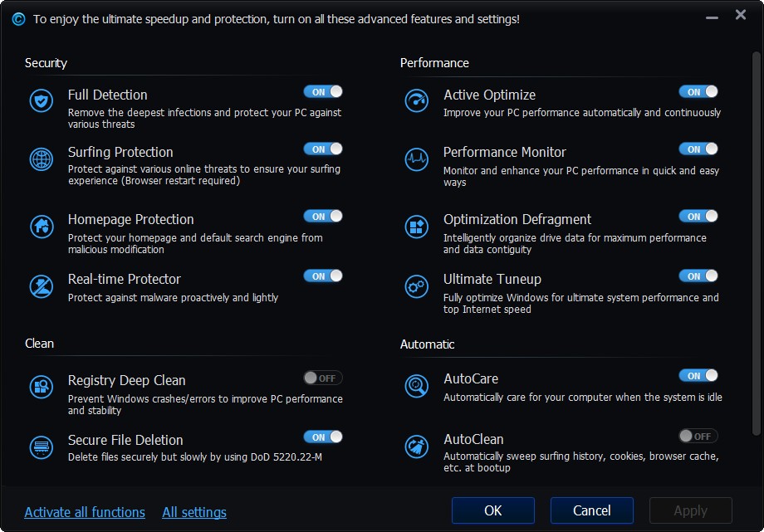Click the Ultimate Tuneup gears icon
This screenshot has height=532, width=764.
click(x=417, y=286)
